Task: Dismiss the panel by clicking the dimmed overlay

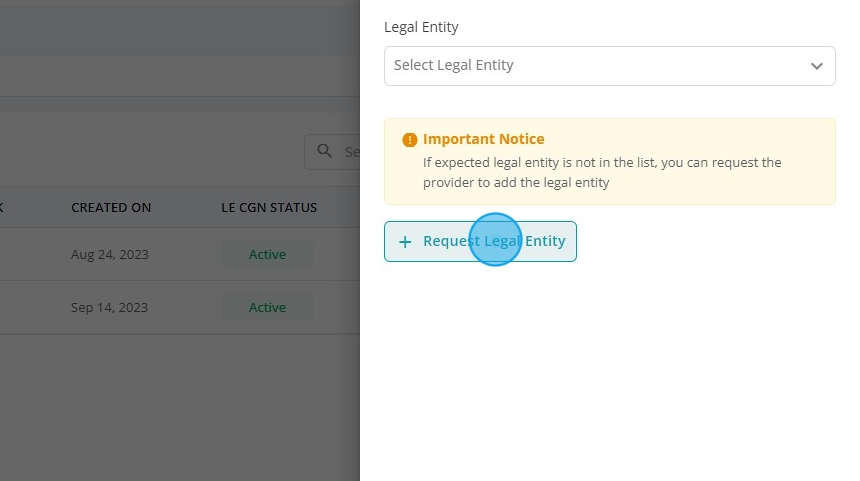Action: tap(165, 406)
